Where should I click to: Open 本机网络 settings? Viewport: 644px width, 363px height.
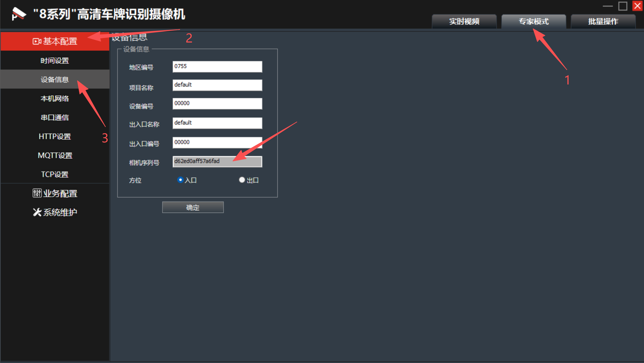coord(55,98)
